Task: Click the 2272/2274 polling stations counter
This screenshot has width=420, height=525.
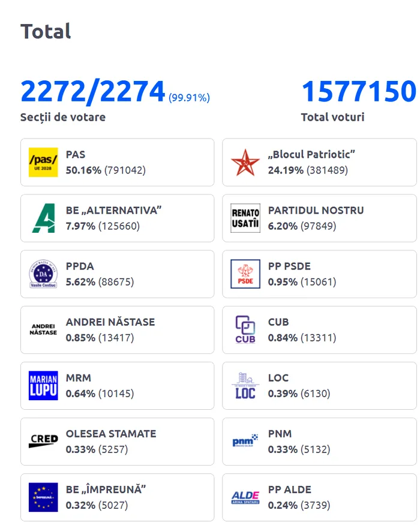Action: pos(93,92)
